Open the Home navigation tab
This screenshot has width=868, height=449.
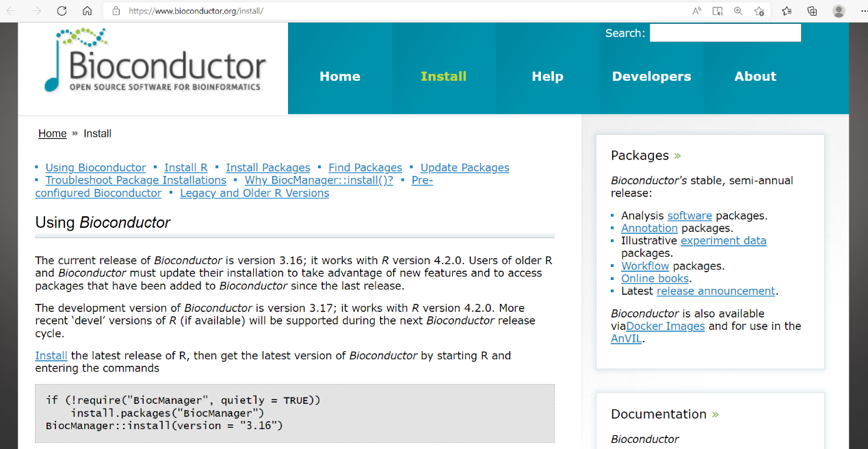click(340, 77)
